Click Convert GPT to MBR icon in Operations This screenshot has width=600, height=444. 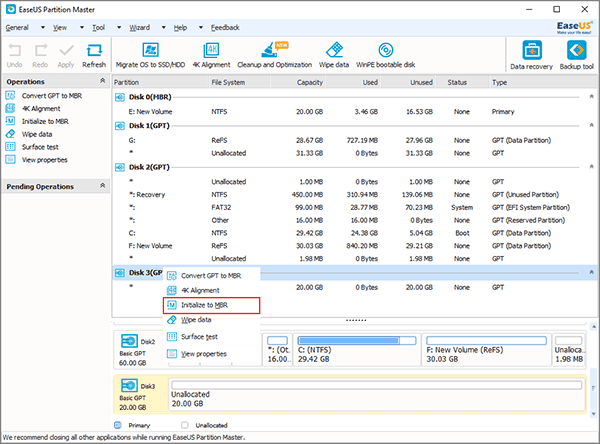[x=10, y=96]
